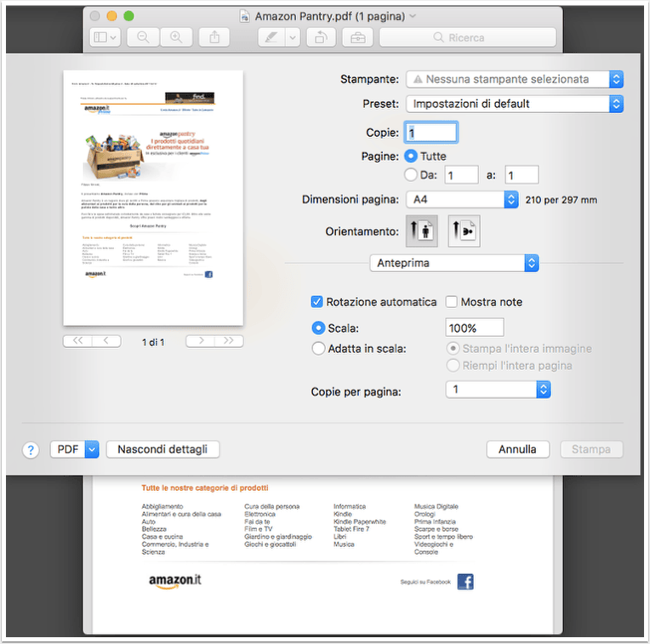650x644 pixels.
Task: Open the Stampante printer dropdown
Action: [515, 79]
